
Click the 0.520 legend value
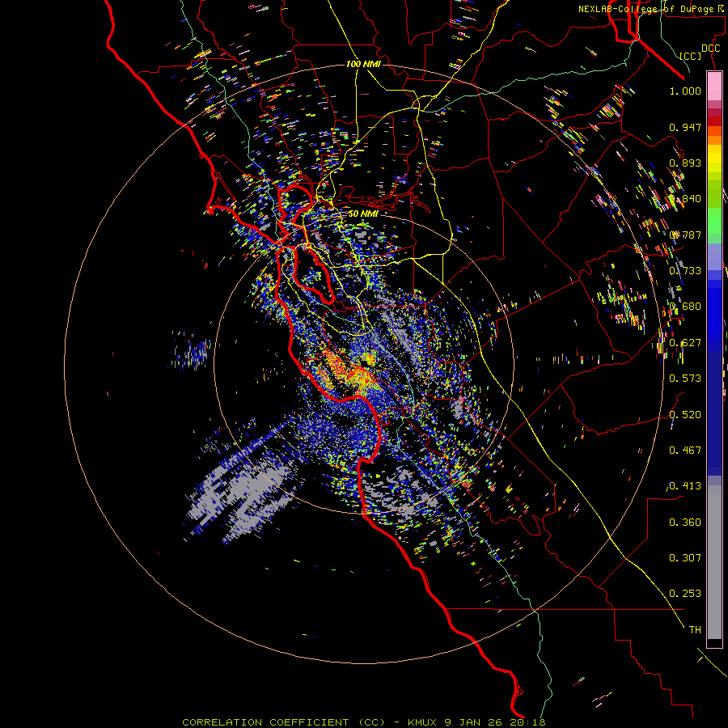click(685, 415)
